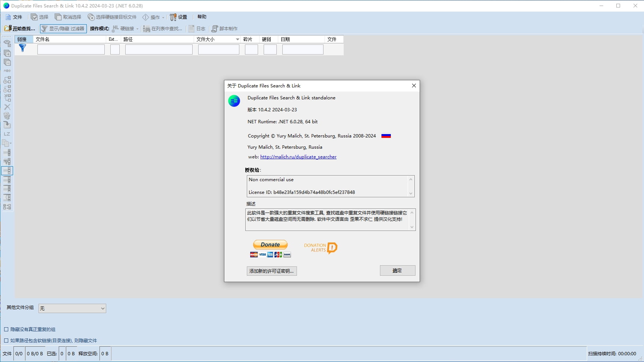644x362 pixels.
Task: Open the 设置 settings menu
Action: (178, 17)
